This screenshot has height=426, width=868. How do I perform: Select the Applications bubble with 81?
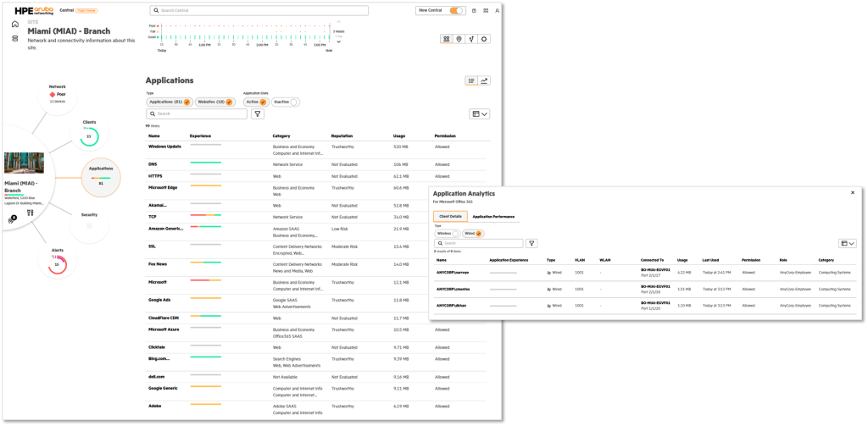pos(101,177)
